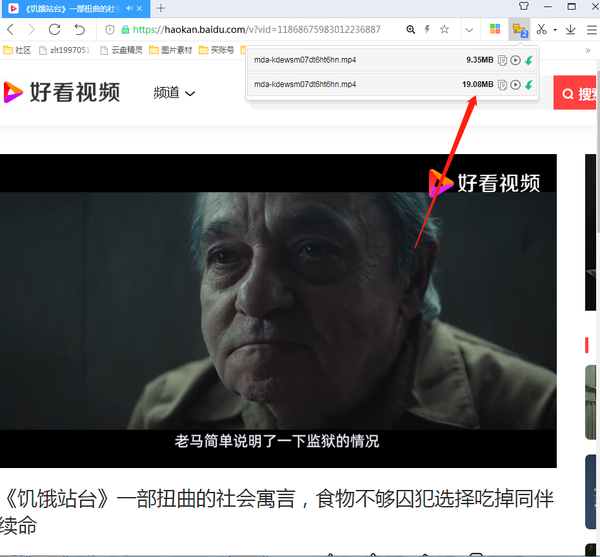600x557 pixels.
Task: Open the zlt1997051 bookmark
Action: tap(65, 50)
